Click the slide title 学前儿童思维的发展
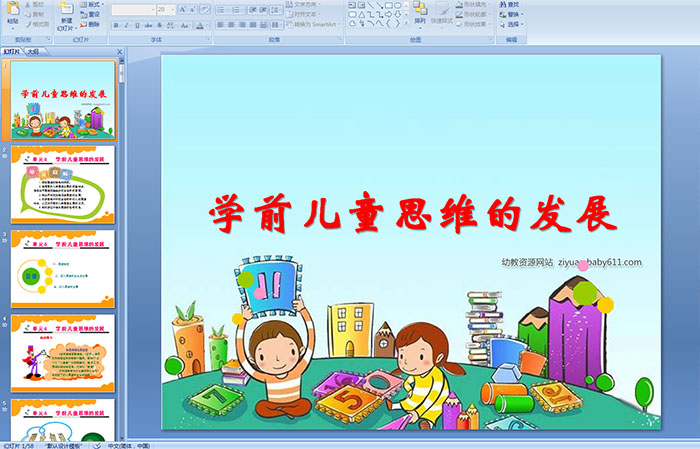This screenshot has height=449, width=700. click(412, 213)
